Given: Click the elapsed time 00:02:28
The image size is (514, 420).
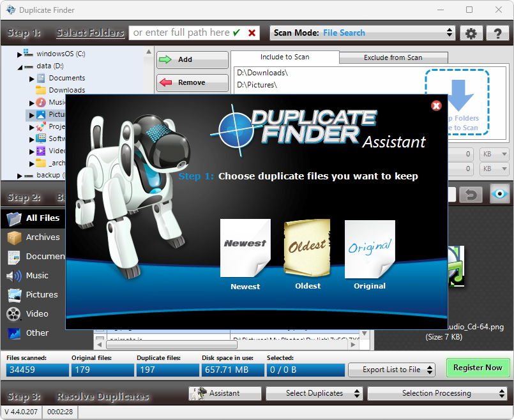Looking at the screenshot, I should (60, 412).
